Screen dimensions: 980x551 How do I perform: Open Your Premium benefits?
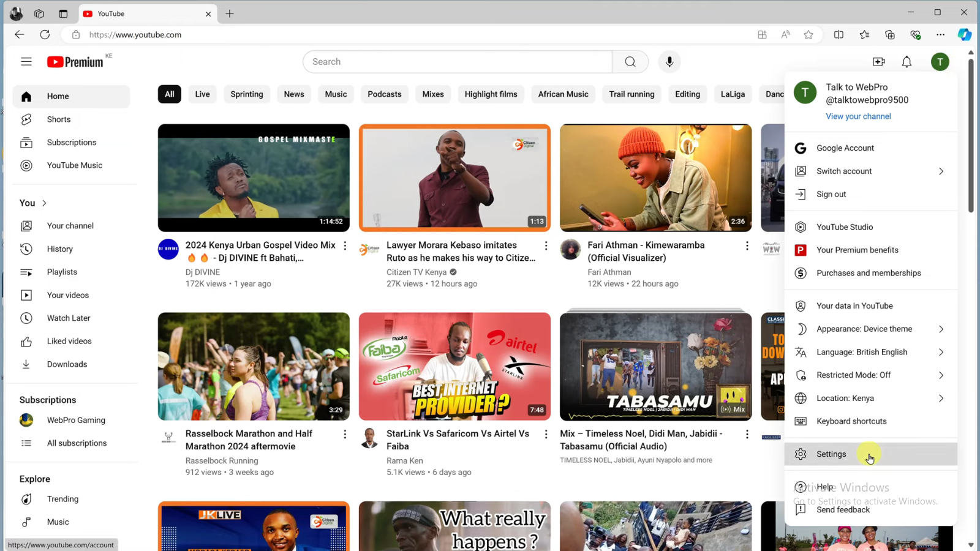pyautogui.click(x=870, y=250)
